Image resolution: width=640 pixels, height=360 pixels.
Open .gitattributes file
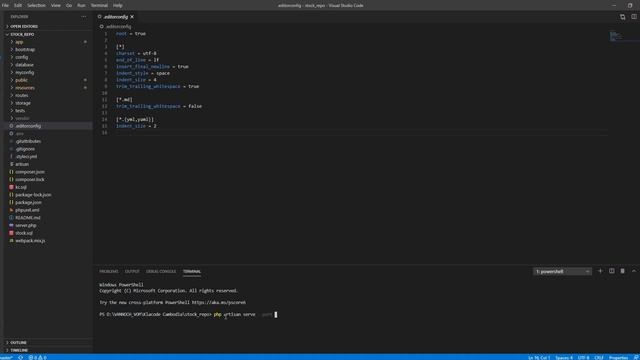[x=28, y=141]
